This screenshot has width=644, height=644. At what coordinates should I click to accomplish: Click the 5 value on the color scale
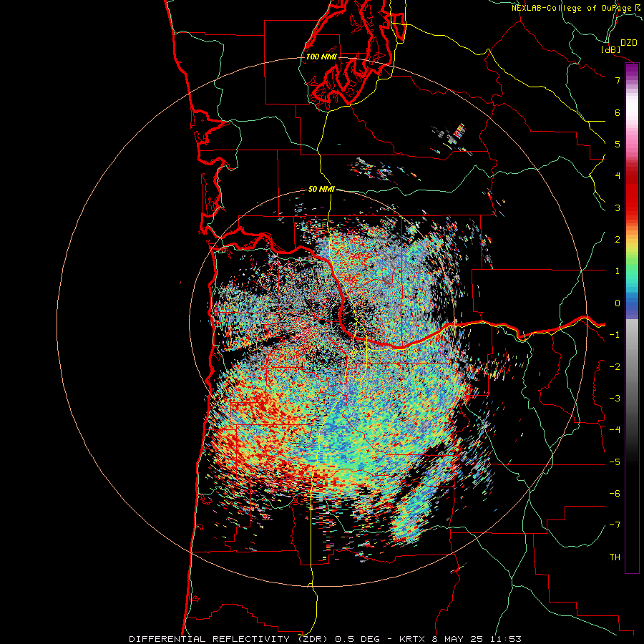pyautogui.click(x=618, y=144)
